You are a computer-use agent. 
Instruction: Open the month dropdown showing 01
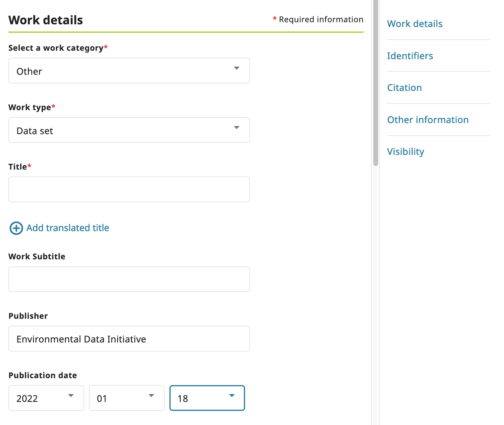(127, 398)
